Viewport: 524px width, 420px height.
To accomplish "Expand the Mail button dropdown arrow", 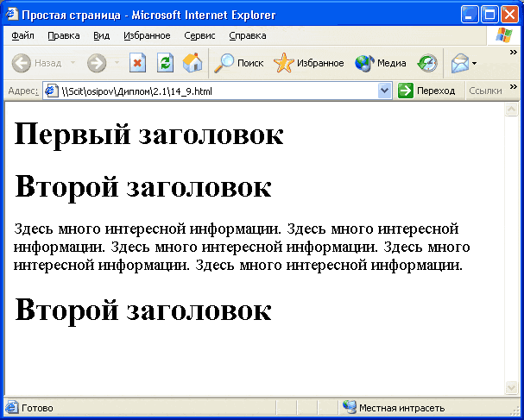I will point(474,63).
